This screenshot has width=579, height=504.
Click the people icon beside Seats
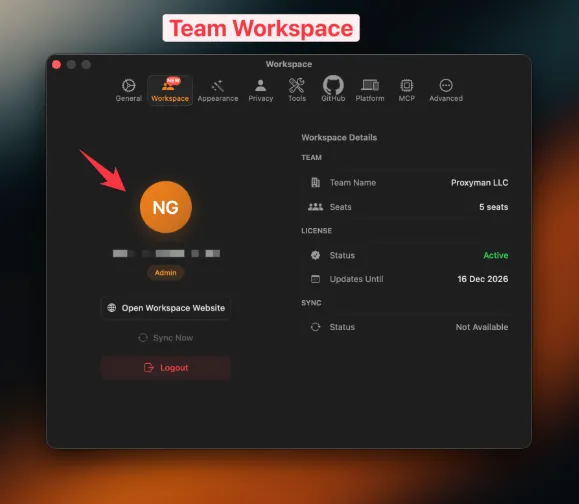[x=315, y=207]
